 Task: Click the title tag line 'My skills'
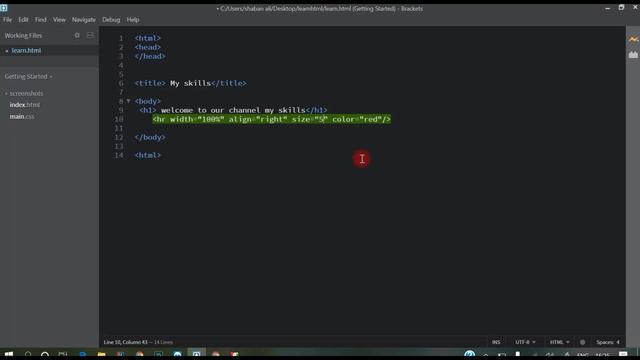(x=191, y=83)
